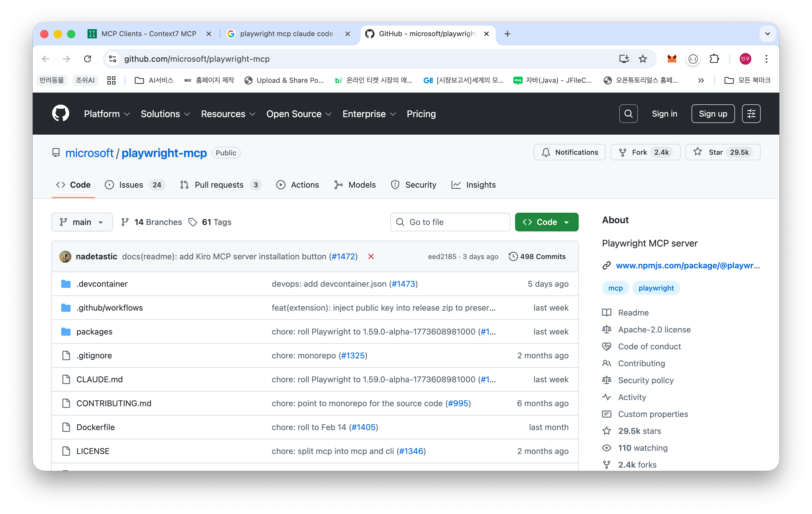Image resolution: width=812 pixels, height=514 pixels.
Task: Go back with the browser back arrow
Action: 46,59
